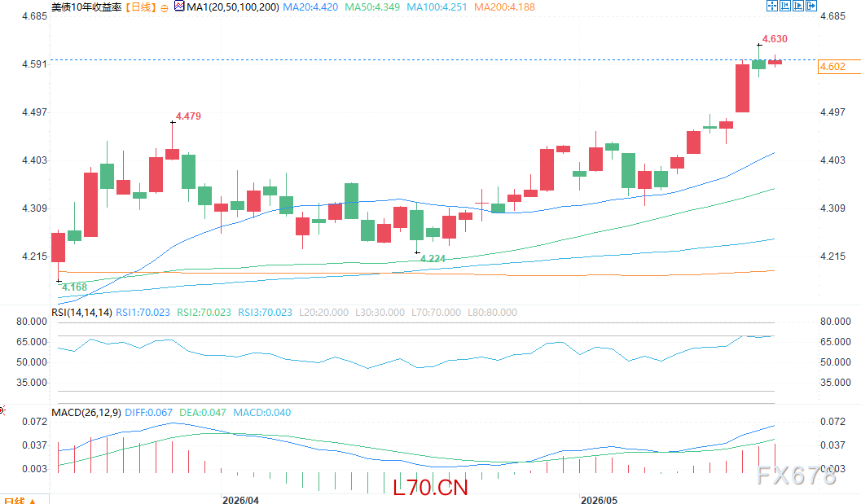Click the orange circled-plus icon near 日线

point(165,7)
